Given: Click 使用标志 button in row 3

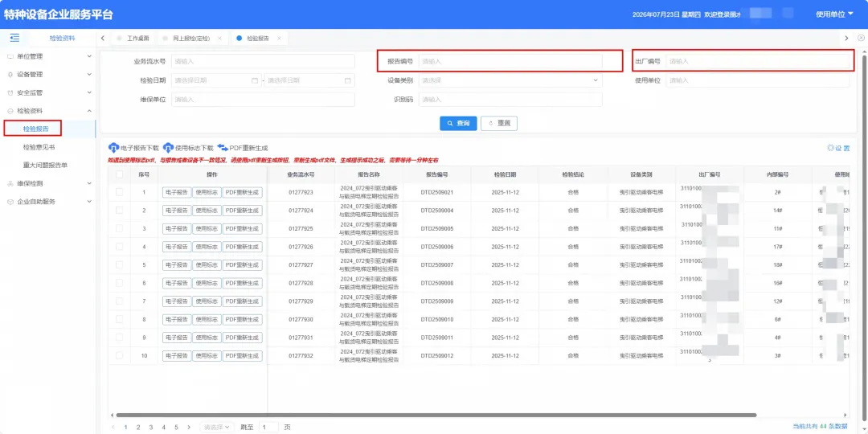Looking at the screenshot, I should point(207,228).
